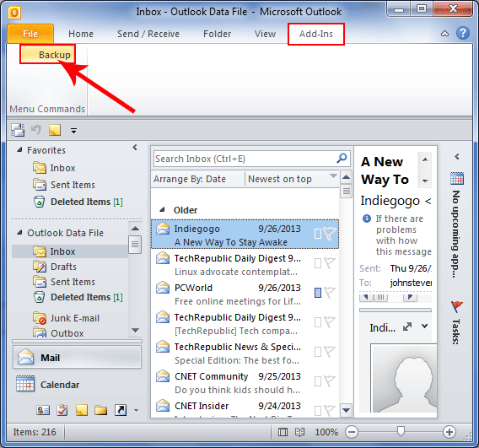
Task: Select Sent Items under Favorites
Action: (x=73, y=185)
